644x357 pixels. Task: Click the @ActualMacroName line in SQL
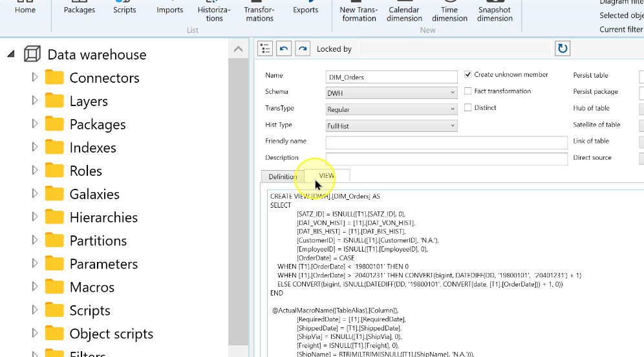click(335, 310)
